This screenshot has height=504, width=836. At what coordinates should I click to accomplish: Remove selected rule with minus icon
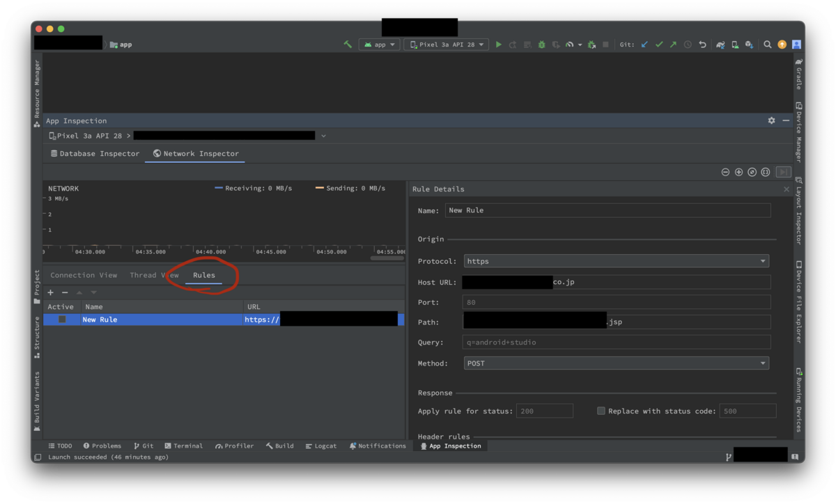[x=65, y=292]
